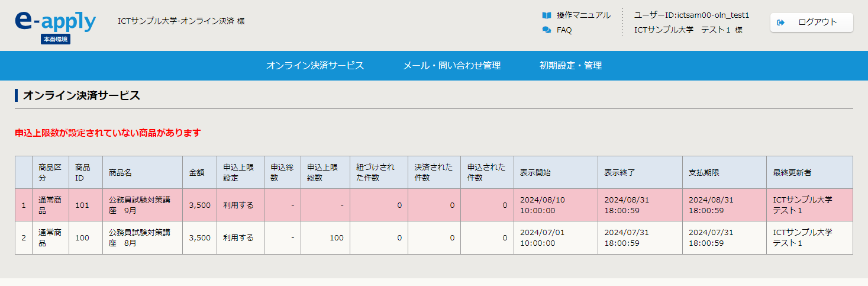Click the 商品名 column header
The image size is (868, 286).
tap(120, 172)
